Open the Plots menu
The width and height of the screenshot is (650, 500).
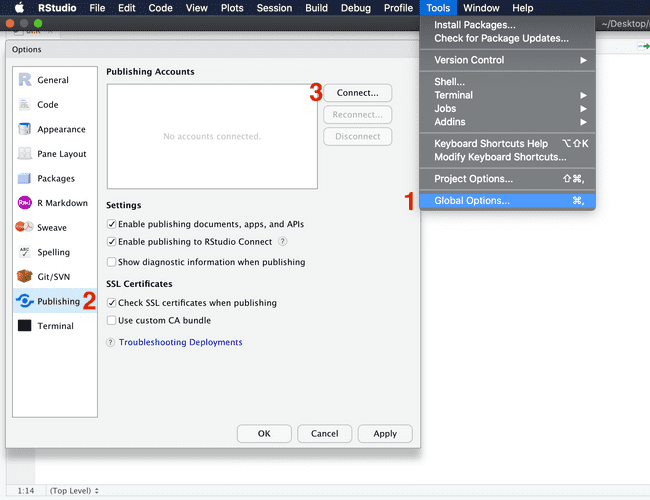[x=232, y=8]
